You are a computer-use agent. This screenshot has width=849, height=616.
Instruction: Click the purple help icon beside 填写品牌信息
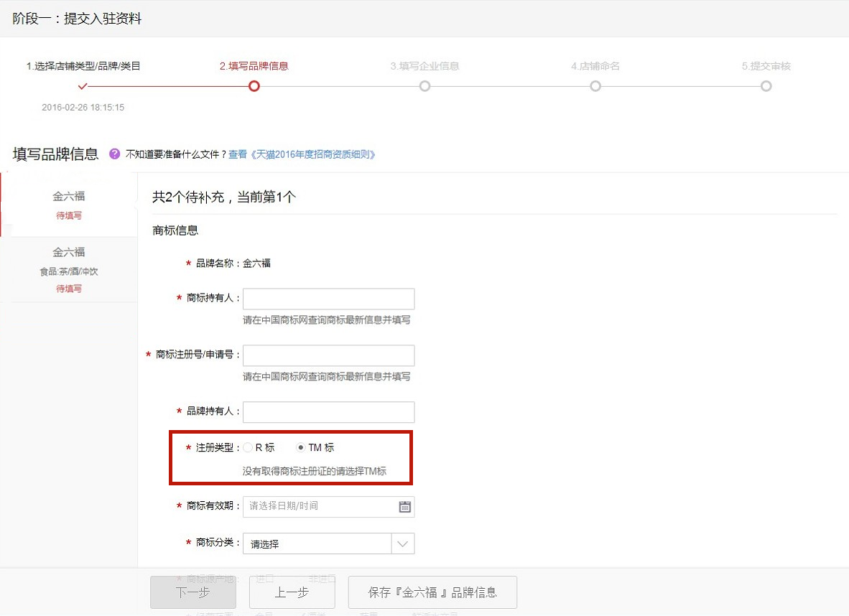[x=115, y=154]
